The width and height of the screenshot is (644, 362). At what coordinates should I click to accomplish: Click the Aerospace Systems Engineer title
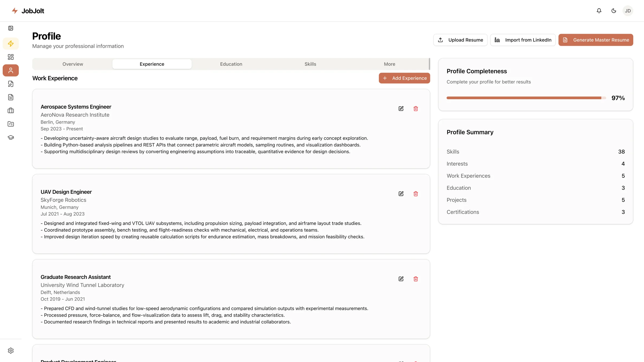[x=76, y=107]
